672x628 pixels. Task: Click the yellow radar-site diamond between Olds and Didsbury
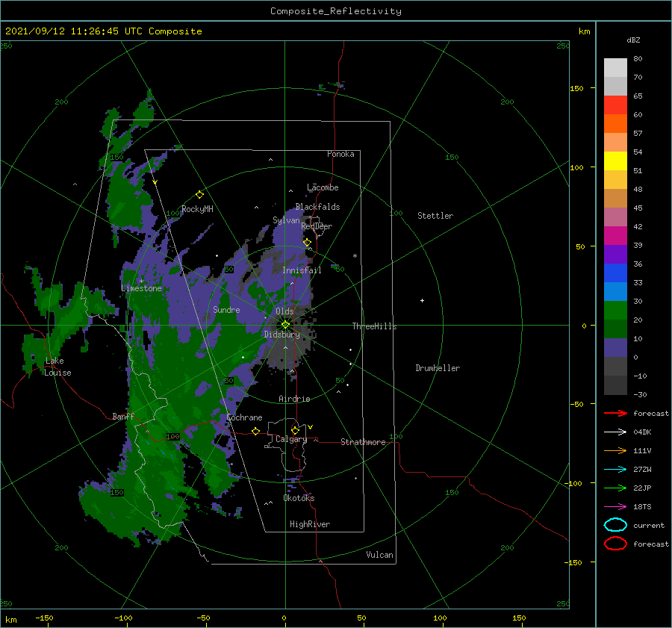(x=285, y=325)
